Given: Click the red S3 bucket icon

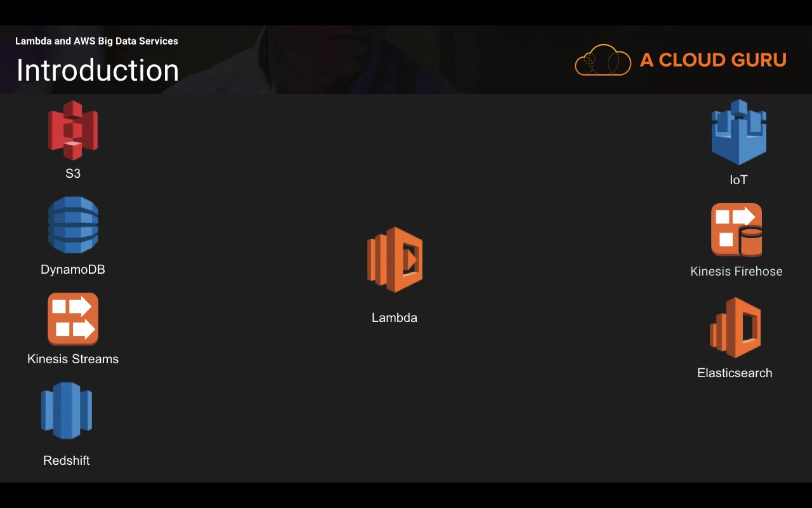Looking at the screenshot, I should tap(73, 130).
